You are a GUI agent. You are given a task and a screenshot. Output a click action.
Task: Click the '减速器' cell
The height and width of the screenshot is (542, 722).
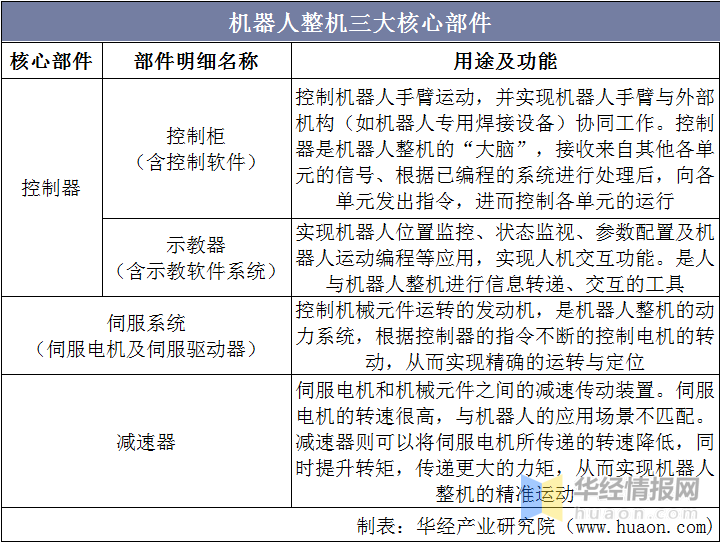click(x=146, y=442)
